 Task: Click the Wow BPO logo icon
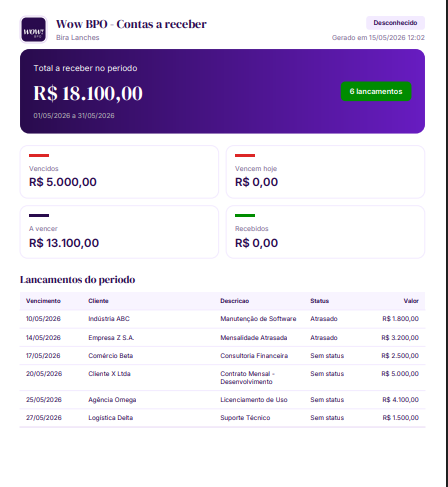click(33, 30)
